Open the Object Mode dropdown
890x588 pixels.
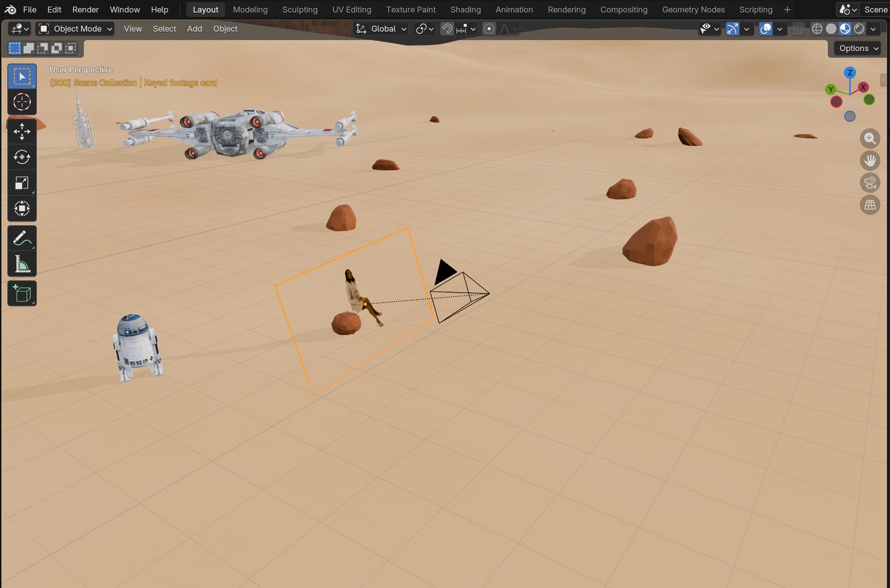point(75,28)
